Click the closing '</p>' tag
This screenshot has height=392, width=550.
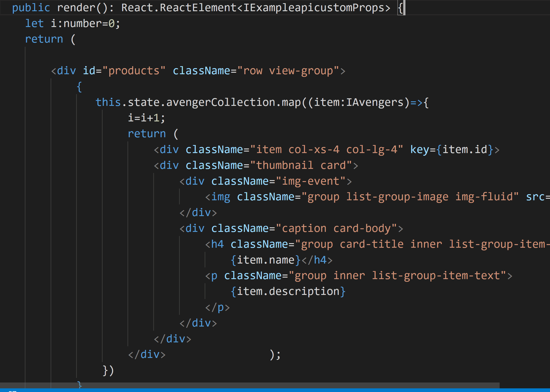pos(218,307)
